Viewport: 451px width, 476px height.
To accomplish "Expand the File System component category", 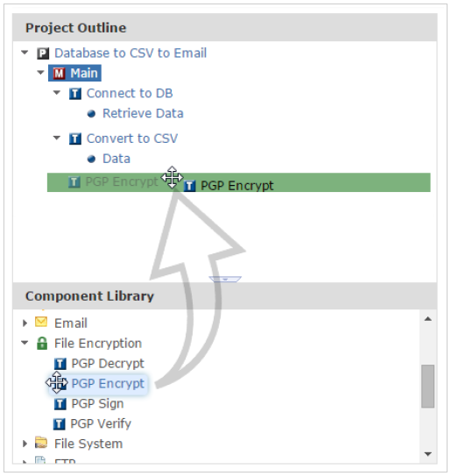I will tap(25, 444).
